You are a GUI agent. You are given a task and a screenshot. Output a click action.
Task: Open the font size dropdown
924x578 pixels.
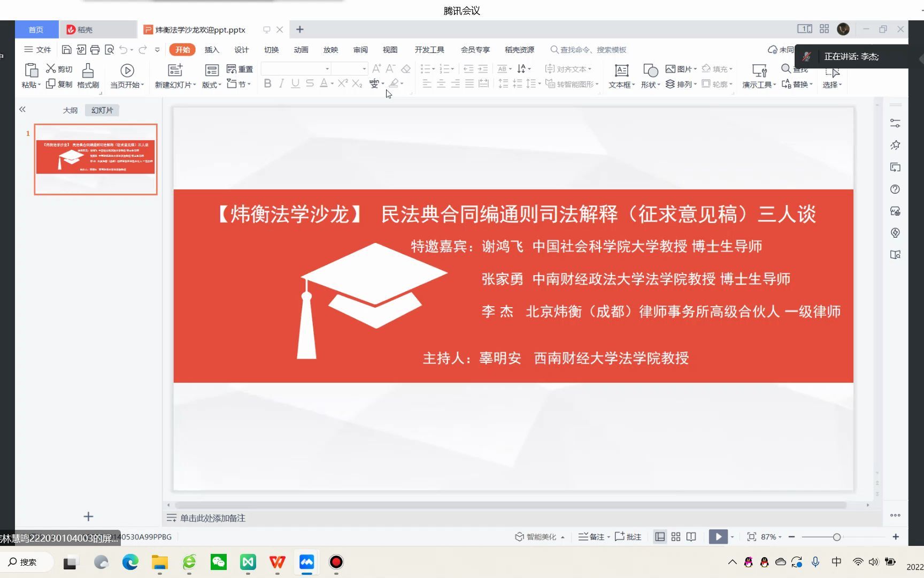[364, 69]
